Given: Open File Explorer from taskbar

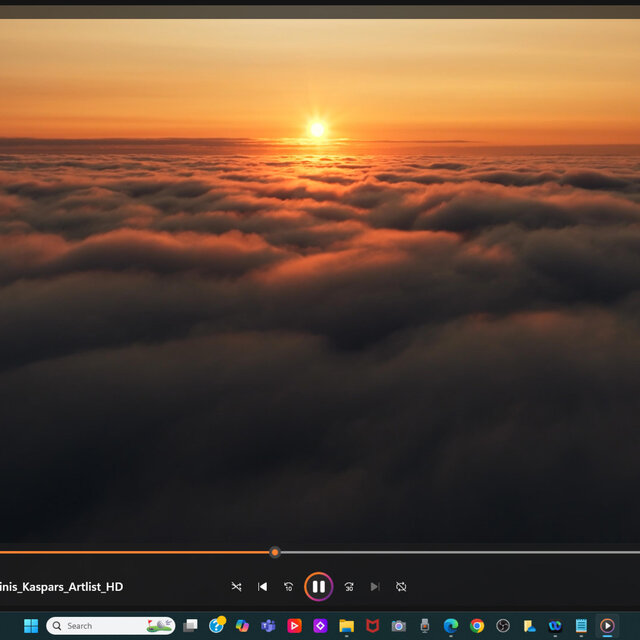Looking at the screenshot, I should (346, 626).
